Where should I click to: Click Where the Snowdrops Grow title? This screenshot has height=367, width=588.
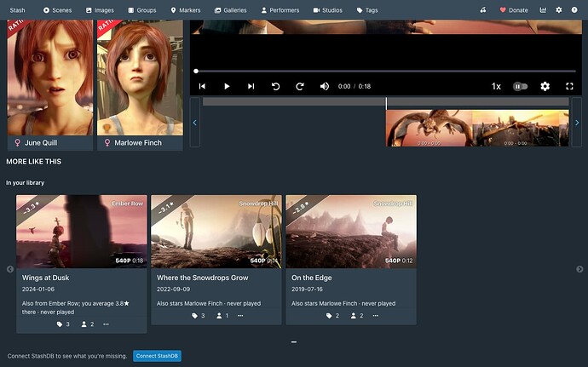[x=203, y=278]
